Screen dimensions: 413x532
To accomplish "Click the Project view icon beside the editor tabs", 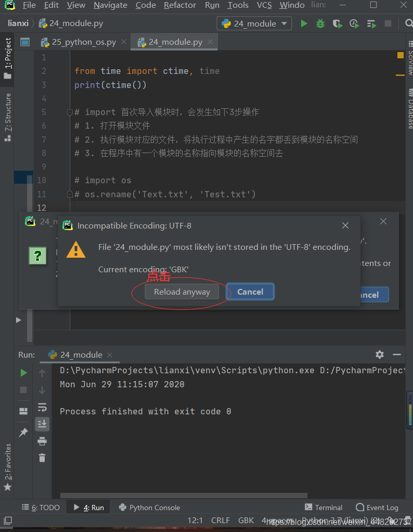I will pyautogui.click(x=25, y=42).
